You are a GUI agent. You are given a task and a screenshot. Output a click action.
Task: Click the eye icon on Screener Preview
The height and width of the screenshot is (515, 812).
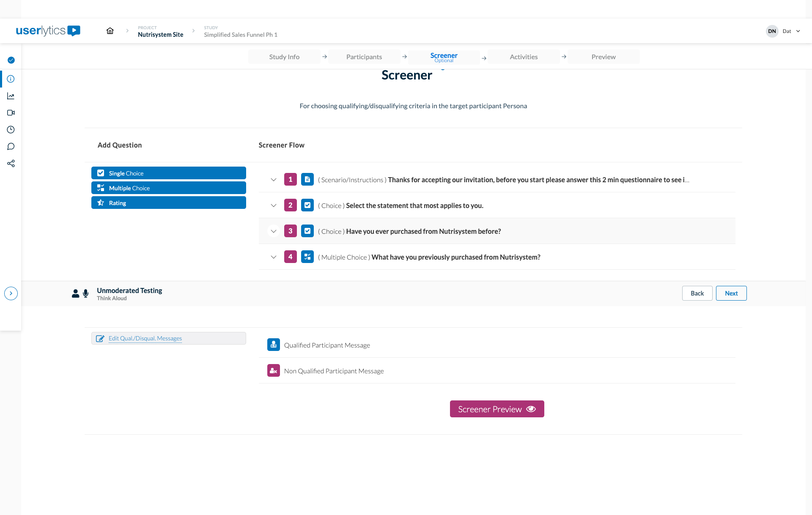[531, 409]
